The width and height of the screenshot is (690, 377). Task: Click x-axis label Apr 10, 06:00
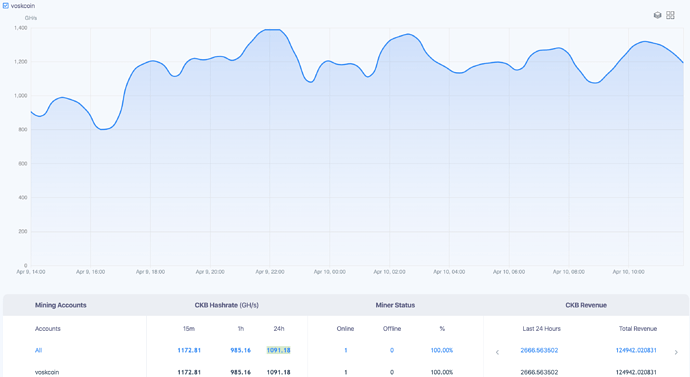(x=509, y=272)
